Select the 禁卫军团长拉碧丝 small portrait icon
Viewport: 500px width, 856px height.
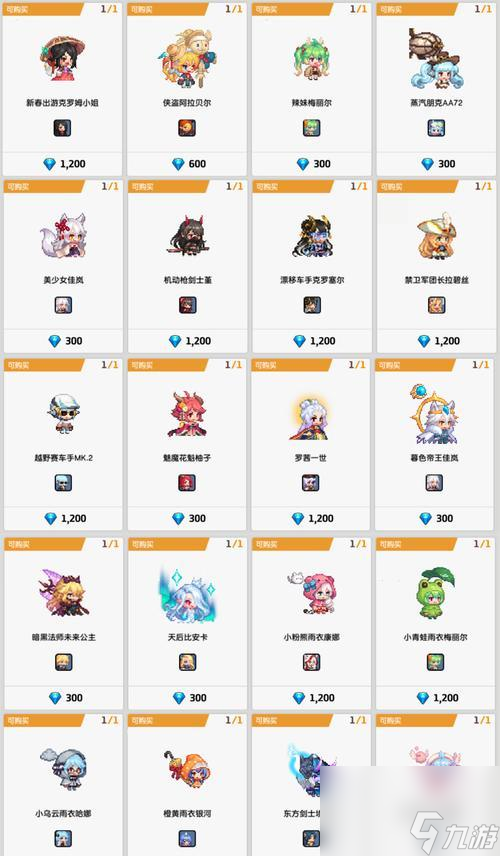(436, 305)
